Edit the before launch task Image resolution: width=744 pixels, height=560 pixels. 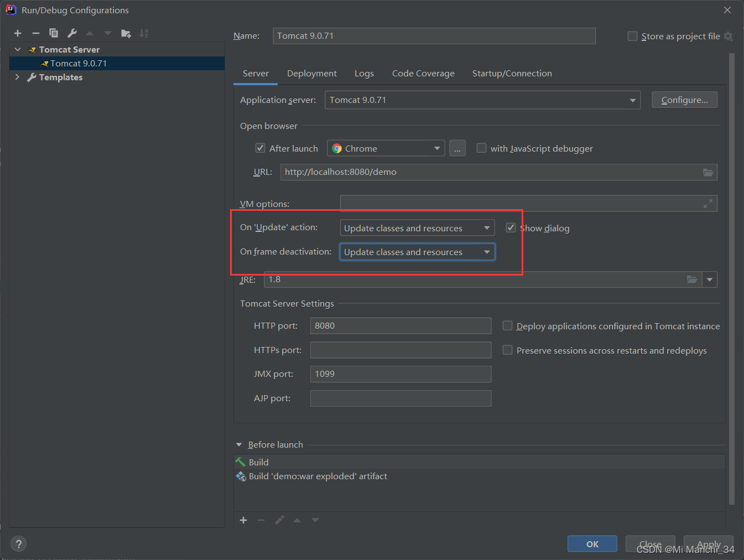[279, 520]
